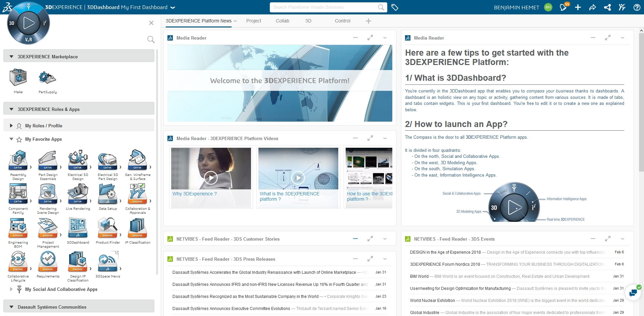Launch Gen. Wireframe & Surface app

coord(137,160)
